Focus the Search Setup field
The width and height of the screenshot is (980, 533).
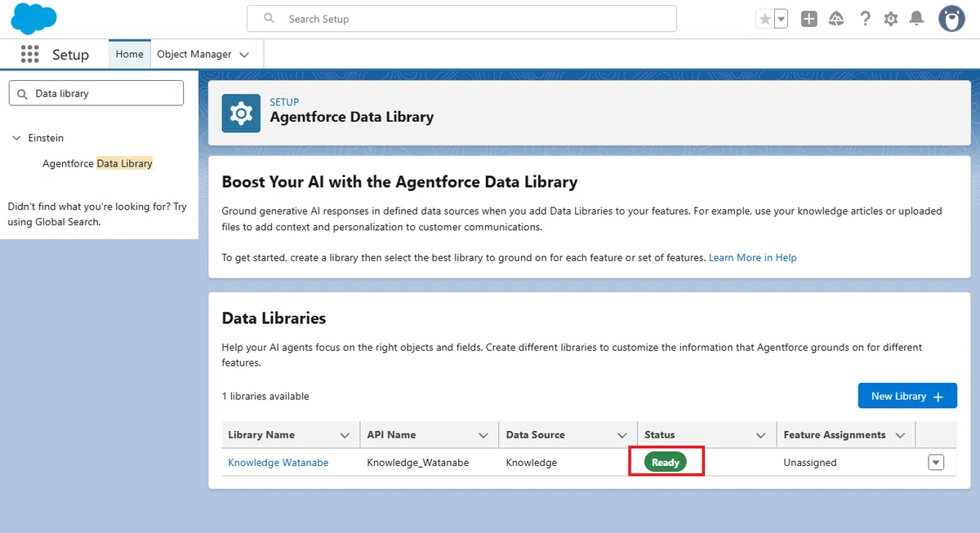[x=461, y=19]
